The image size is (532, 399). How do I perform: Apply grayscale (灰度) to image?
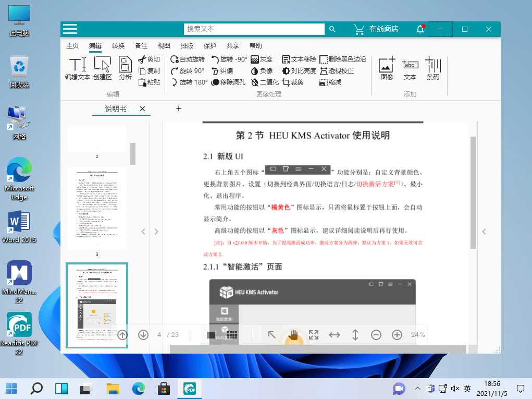(262, 59)
